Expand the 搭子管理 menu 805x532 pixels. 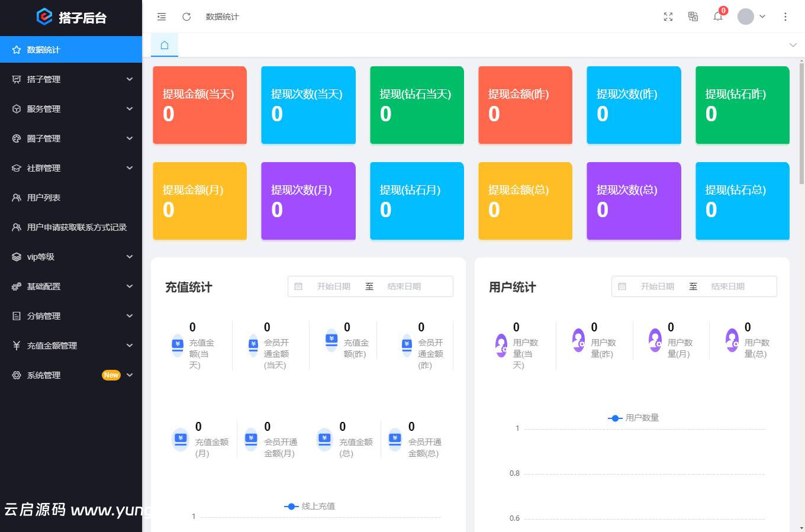(x=71, y=79)
